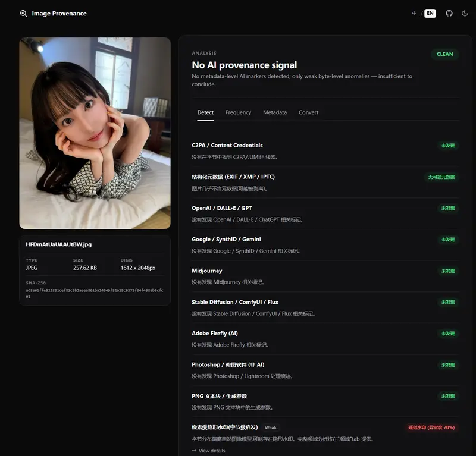
Task: Expand View details for the watermark check
Action: [x=209, y=451]
